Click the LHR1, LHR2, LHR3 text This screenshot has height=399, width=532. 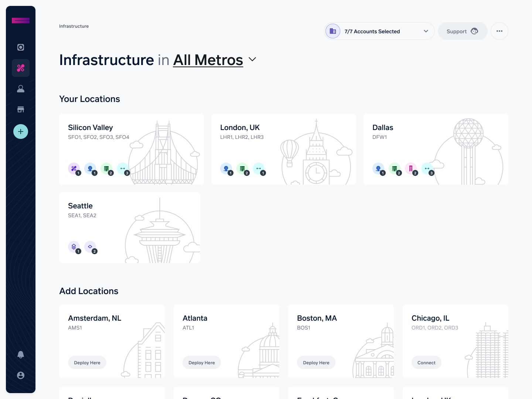point(242,137)
